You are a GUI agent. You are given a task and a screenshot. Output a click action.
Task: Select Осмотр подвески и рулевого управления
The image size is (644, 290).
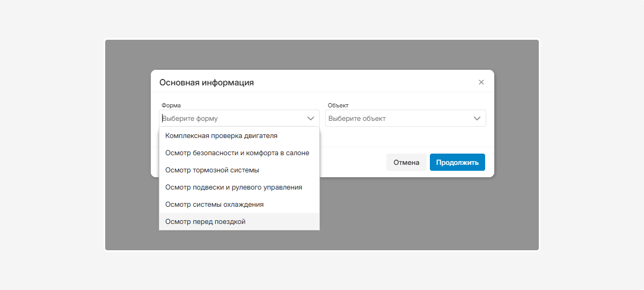click(233, 187)
